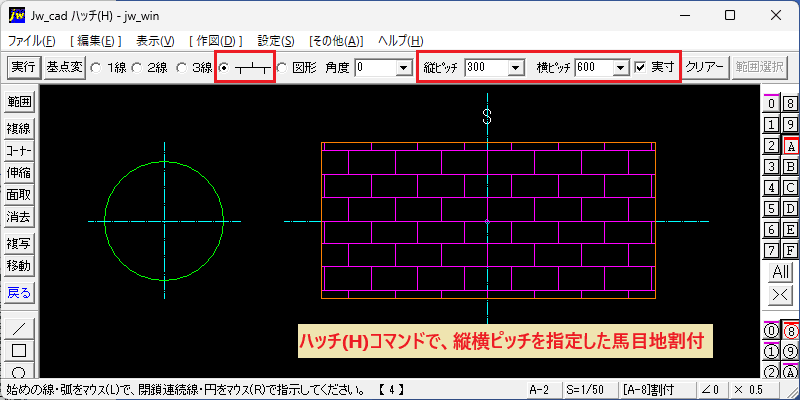Open the 設定(S) menu
The width and height of the screenshot is (800, 400).
[x=276, y=41]
